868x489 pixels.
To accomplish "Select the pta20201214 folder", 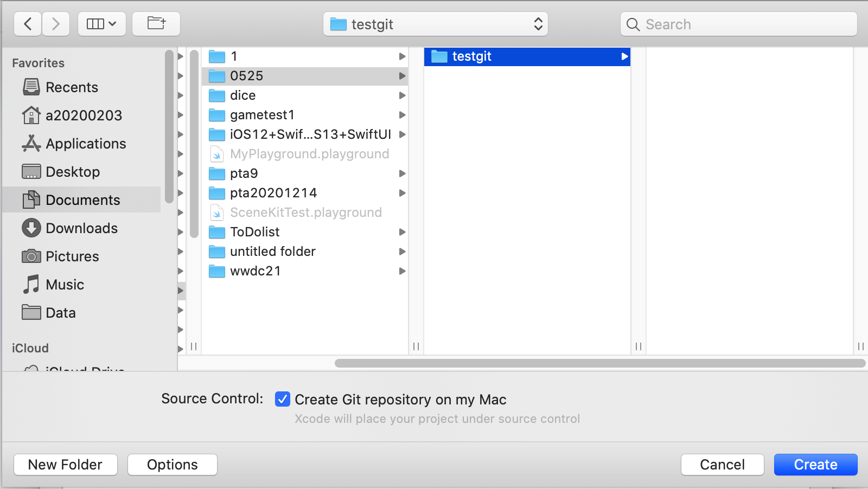I will 305,193.
